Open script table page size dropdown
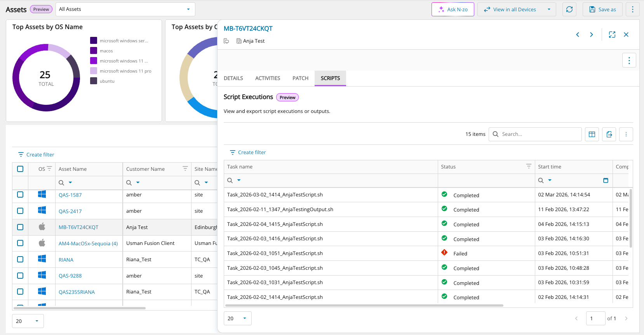This screenshot has height=335, width=644. click(x=237, y=318)
